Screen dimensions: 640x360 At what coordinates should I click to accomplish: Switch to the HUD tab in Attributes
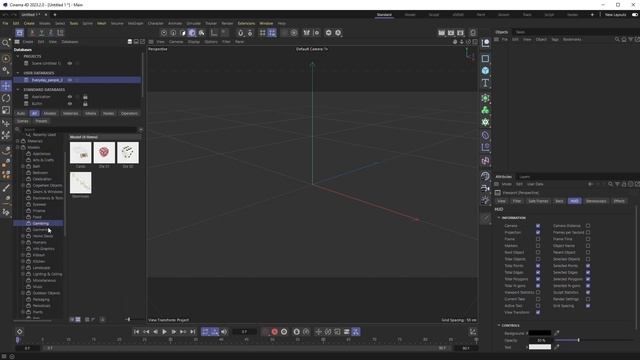(574, 201)
